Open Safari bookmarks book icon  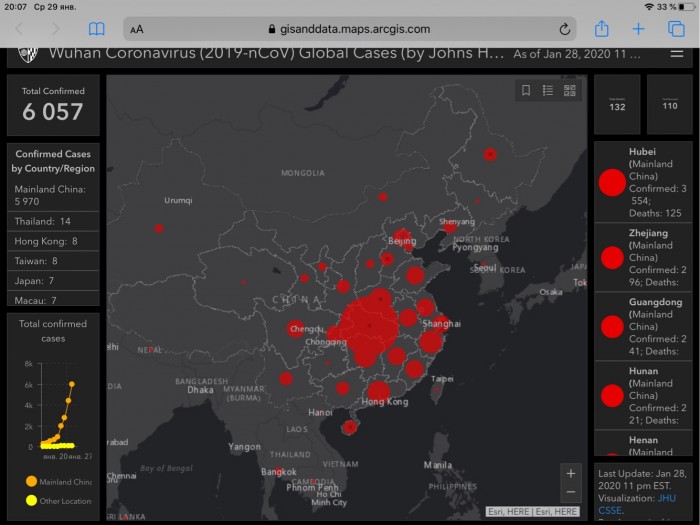(96, 29)
